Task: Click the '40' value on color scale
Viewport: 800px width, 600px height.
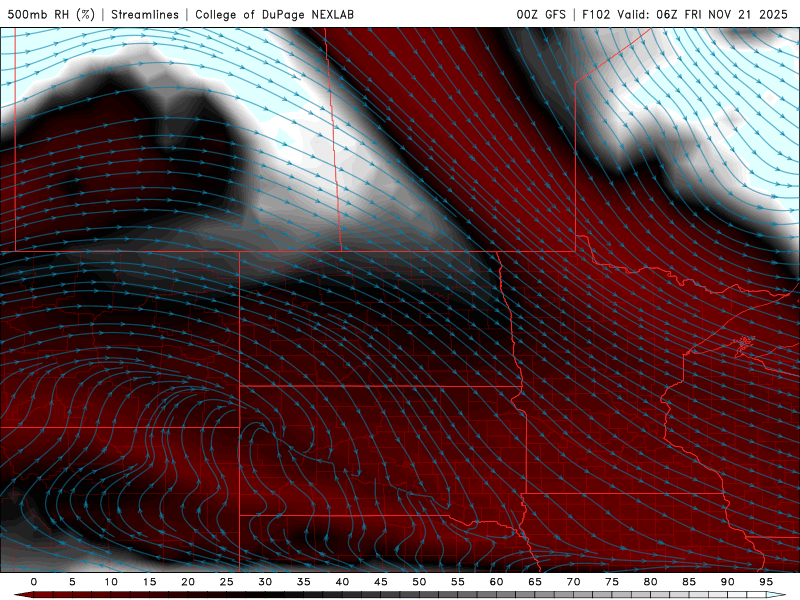Action: tap(342, 582)
